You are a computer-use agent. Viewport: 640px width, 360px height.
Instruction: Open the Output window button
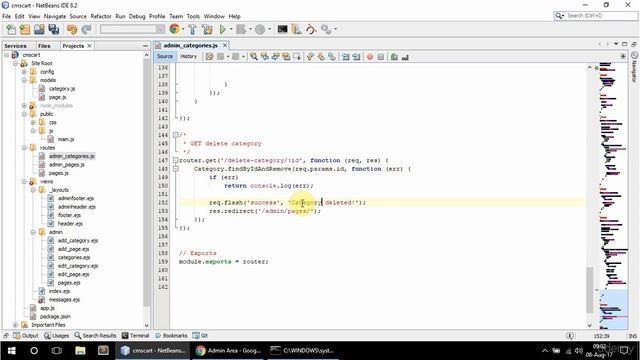pos(26,336)
